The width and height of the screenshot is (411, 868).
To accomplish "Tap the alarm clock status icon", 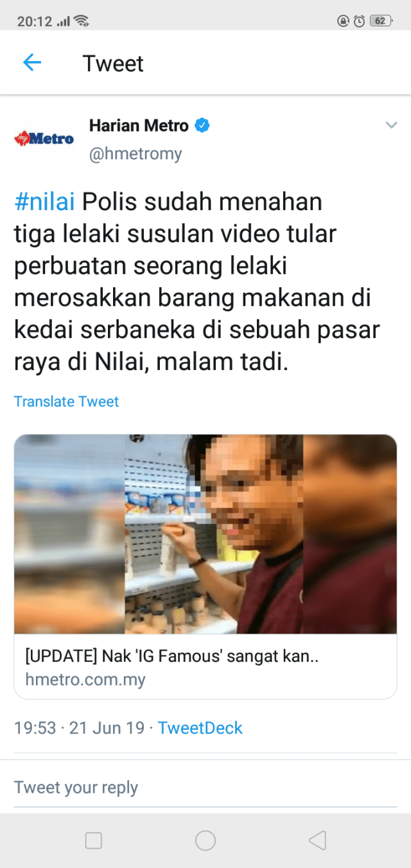I will click(359, 21).
